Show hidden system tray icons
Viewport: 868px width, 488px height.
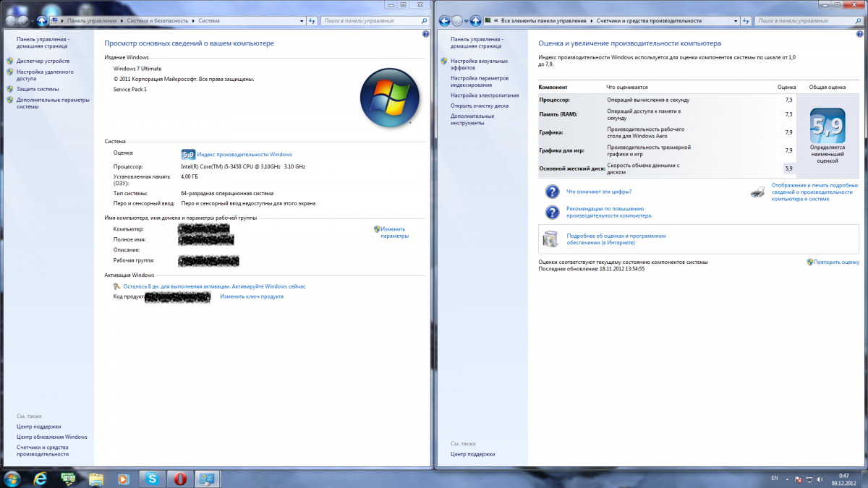pos(787,479)
